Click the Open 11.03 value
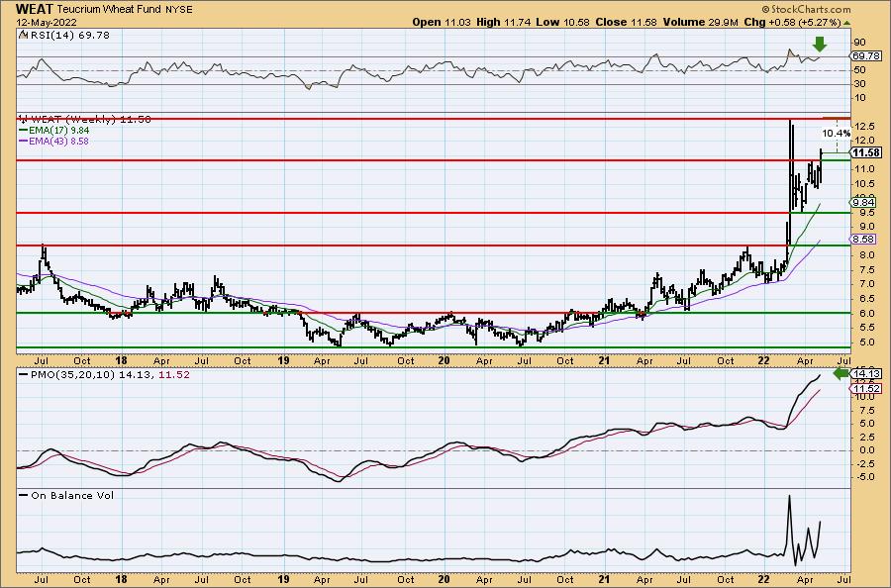This screenshot has height=588, width=891. [442, 22]
